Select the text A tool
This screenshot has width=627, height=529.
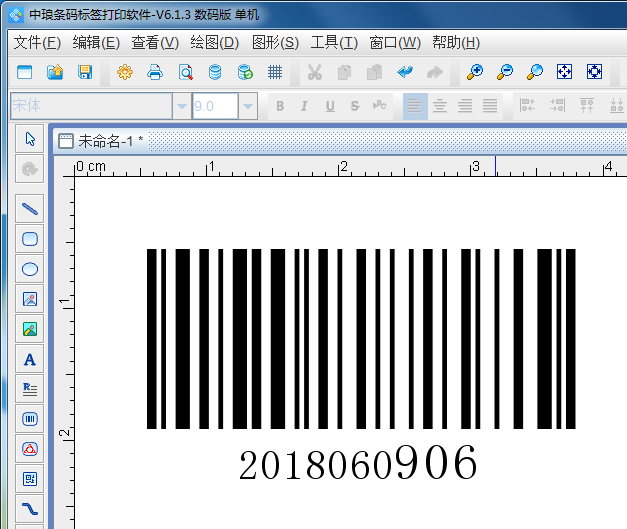[30, 359]
